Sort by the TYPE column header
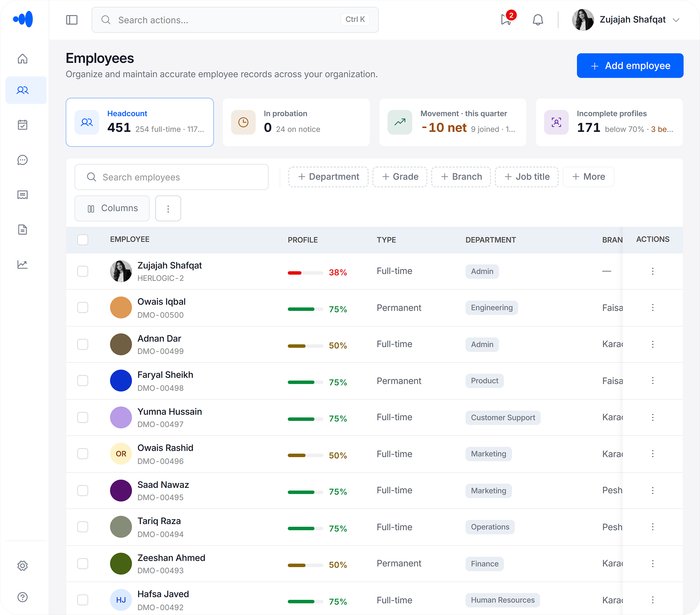 [386, 240]
